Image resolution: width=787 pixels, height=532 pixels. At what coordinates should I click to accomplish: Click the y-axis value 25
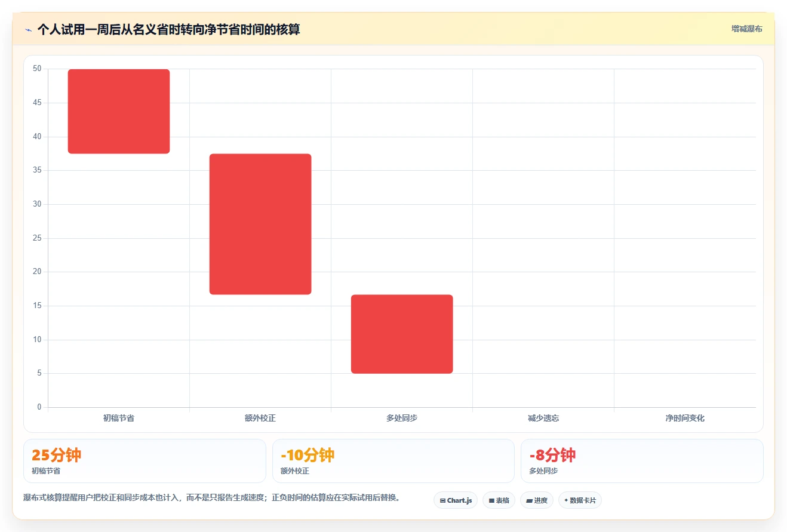coord(37,238)
